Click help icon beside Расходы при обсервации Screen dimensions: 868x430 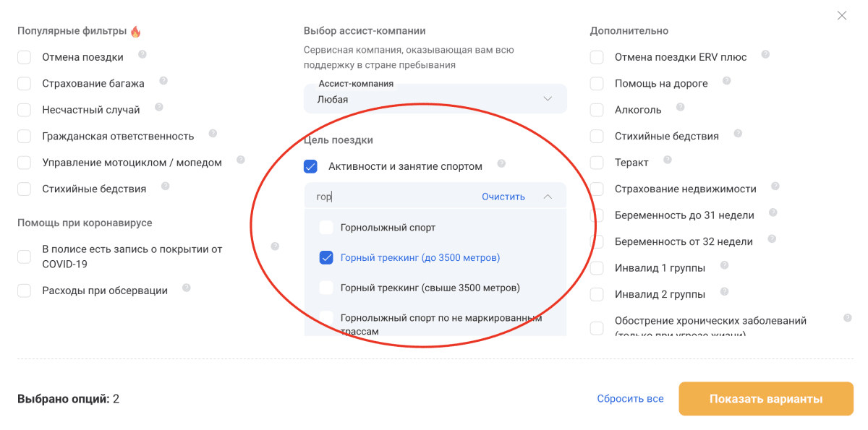pyautogui.click(x=187, y=288)
